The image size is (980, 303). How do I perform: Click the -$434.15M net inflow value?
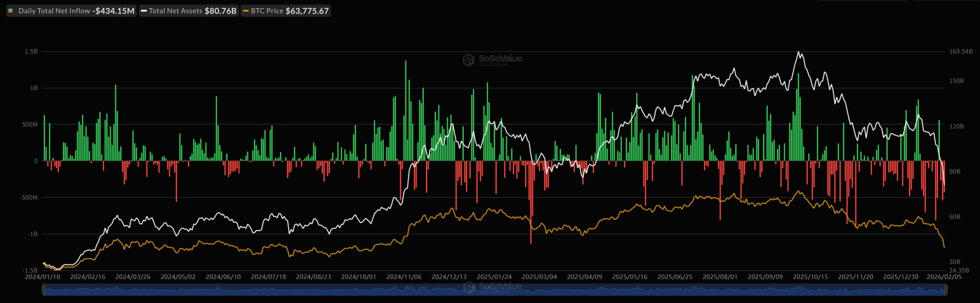tap(113, 11)
